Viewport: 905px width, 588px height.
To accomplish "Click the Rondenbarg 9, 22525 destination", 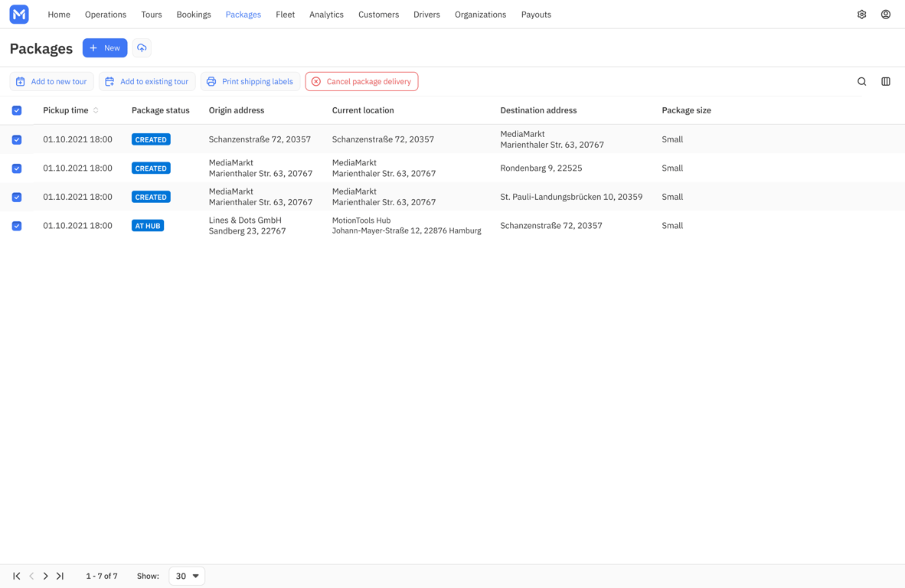I will 541,168.
